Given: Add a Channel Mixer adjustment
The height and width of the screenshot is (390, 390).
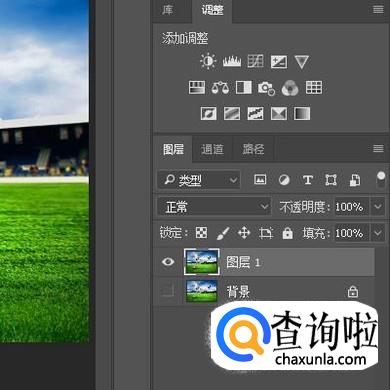Looking at the screenshot, I should [x=290, y=88].
